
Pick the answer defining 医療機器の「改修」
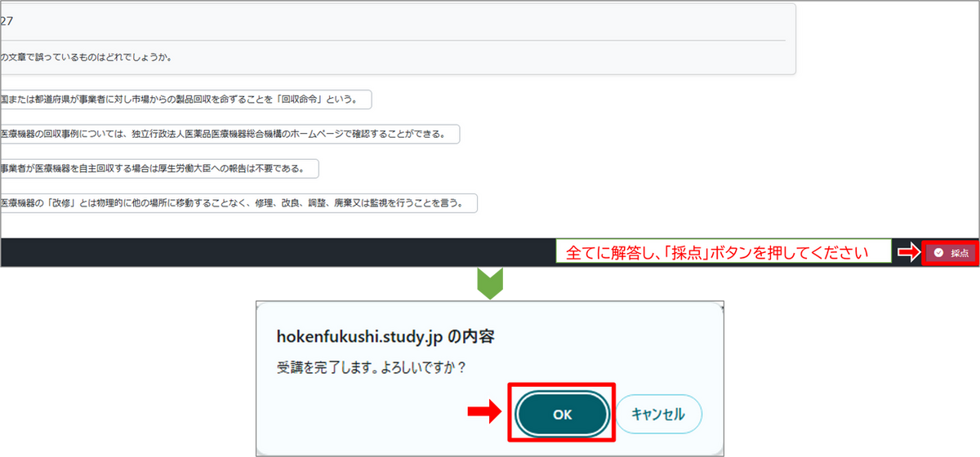[x=238, y=202]
